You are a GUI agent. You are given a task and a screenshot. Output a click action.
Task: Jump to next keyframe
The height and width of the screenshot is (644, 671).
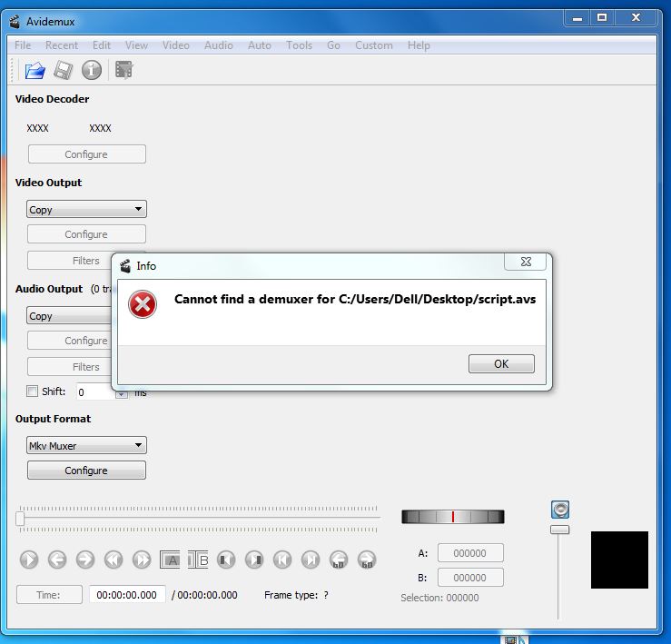pos(142,560)
